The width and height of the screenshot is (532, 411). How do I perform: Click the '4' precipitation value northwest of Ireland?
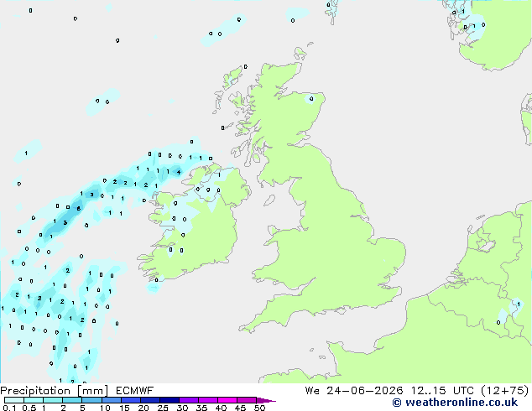pos(179,172)
